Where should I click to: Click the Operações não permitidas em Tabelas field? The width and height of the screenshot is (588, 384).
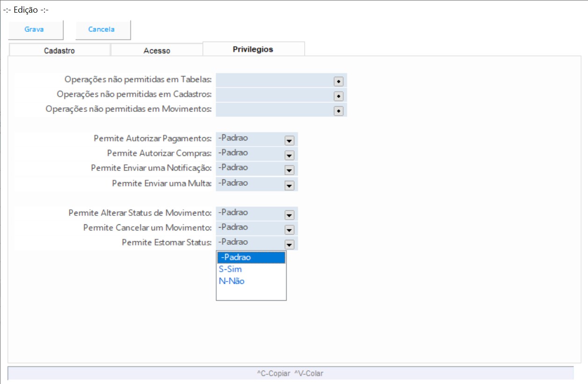tap(274, 81)
